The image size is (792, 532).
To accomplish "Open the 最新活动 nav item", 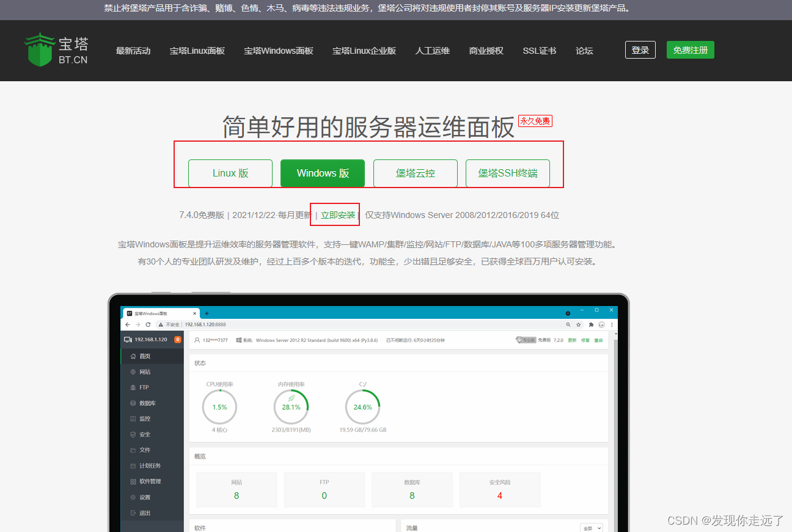I will pos(133,51).
